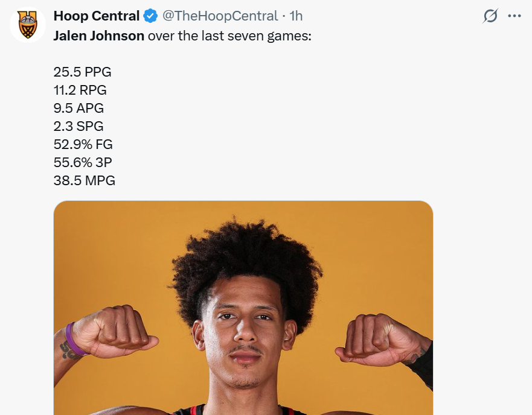Click the bold Jalen Johnson text
The width and height of the screenshot is (532, 415).
99,36
